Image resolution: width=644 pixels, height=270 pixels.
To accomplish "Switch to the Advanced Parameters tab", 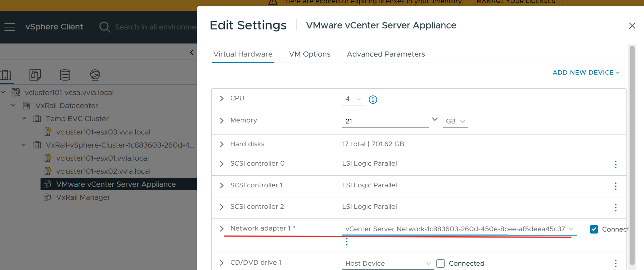I will pyautogui.click(x=386, y=54).
